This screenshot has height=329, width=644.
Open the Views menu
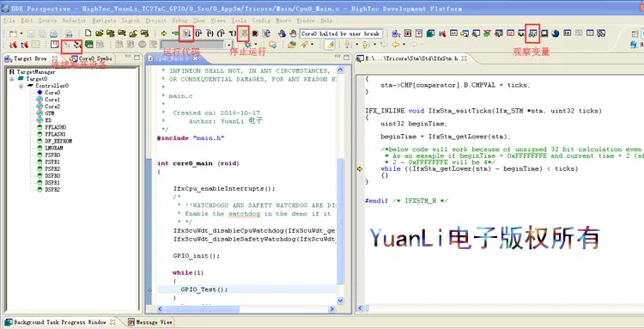[x=218, y=21]
